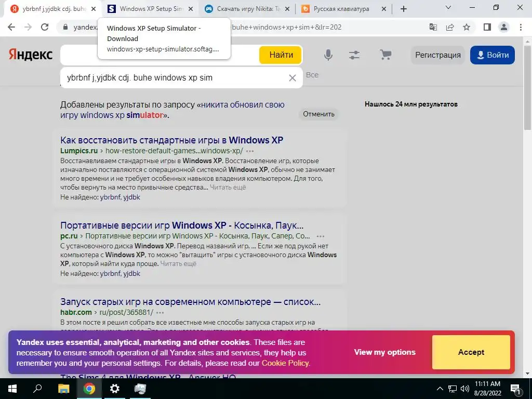Open more options dots for Lumpics.ru result
532x399 pixels.
(250, 151)
